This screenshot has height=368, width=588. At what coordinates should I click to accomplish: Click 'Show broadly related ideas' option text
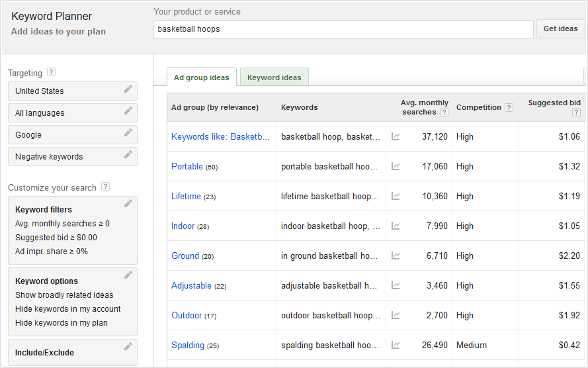64,295
